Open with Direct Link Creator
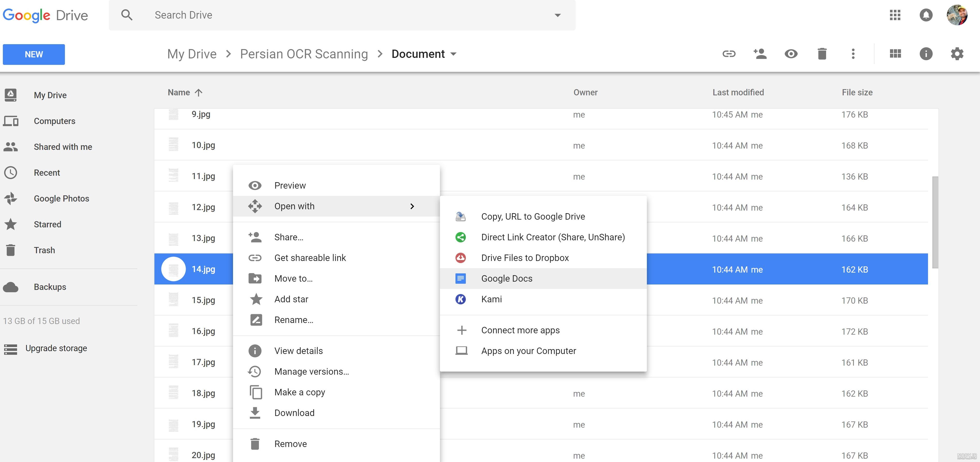The image size is (980, 462). pyautogui.click(x=543, y=237)
